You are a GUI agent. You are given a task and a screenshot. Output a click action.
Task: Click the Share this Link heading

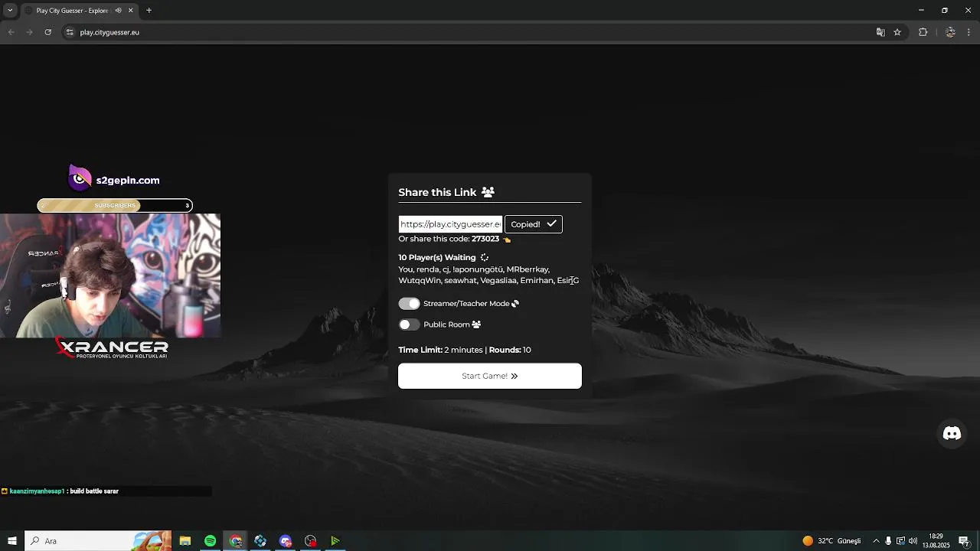437,192
